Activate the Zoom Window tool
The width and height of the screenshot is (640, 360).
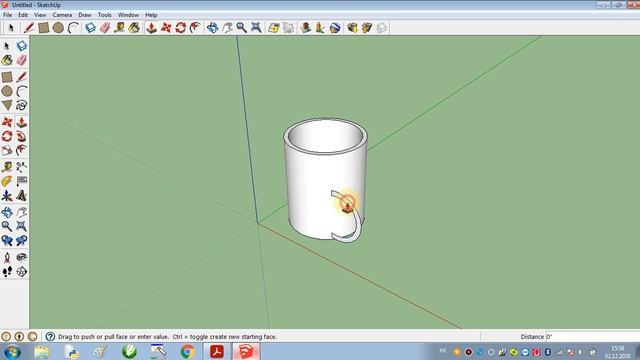pyautogui.click(x=22, y=226)
